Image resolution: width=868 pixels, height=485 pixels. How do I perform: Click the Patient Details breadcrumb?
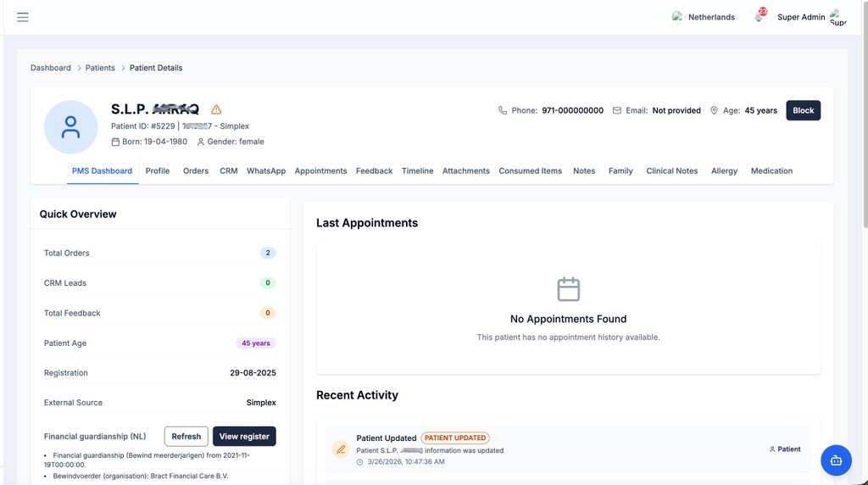156,68
